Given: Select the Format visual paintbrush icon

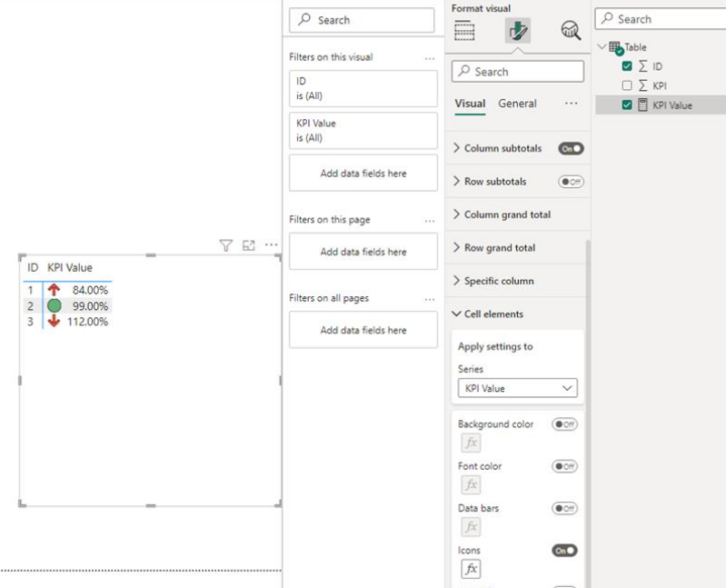Looking at the screenshot, I should click(518, 31).
